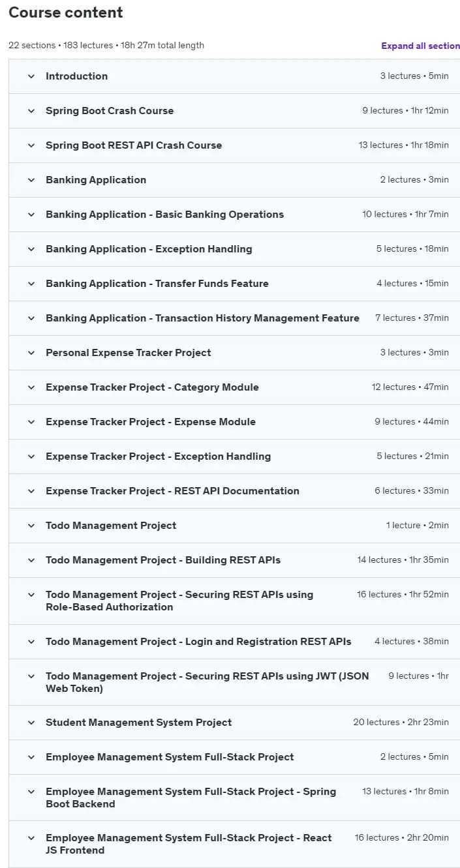
Task: Open the Todo Management Project section title
Action: [x=111, y=526]
